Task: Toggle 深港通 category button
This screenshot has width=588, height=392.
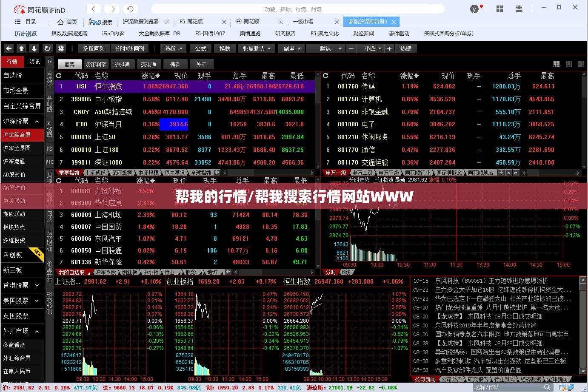Action: point(148,65)
